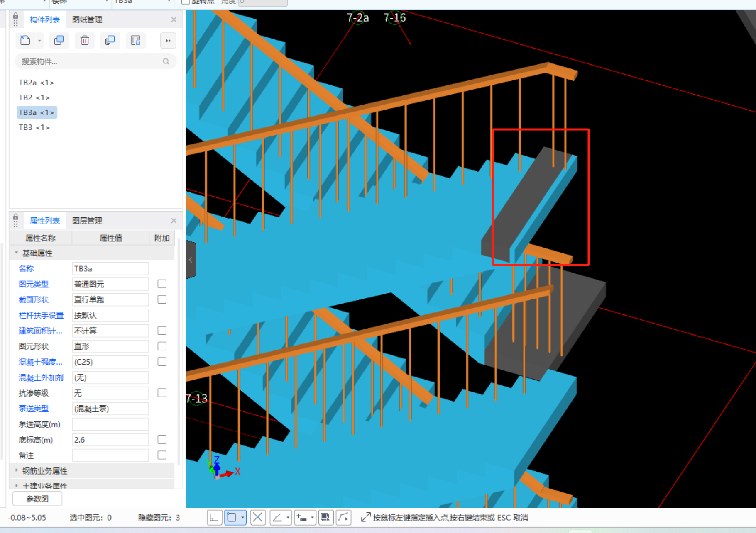Click the inter-layer copy icon

[x=110, y=40]
